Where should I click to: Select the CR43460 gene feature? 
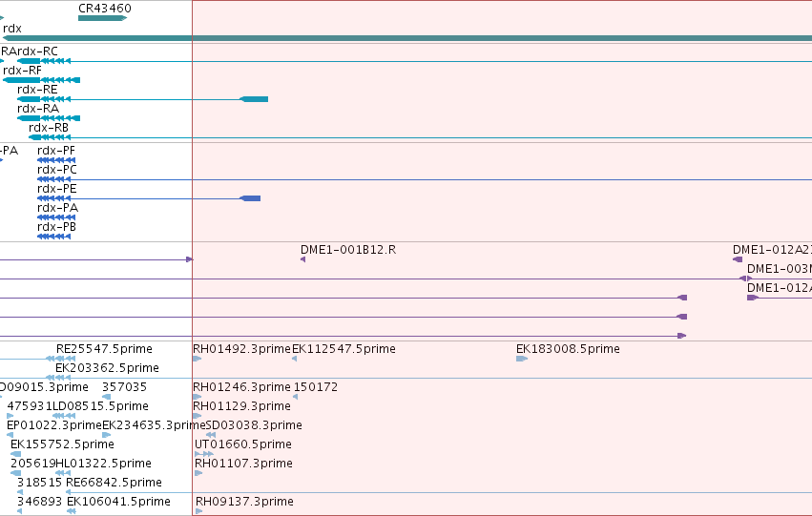click(102, 18)
